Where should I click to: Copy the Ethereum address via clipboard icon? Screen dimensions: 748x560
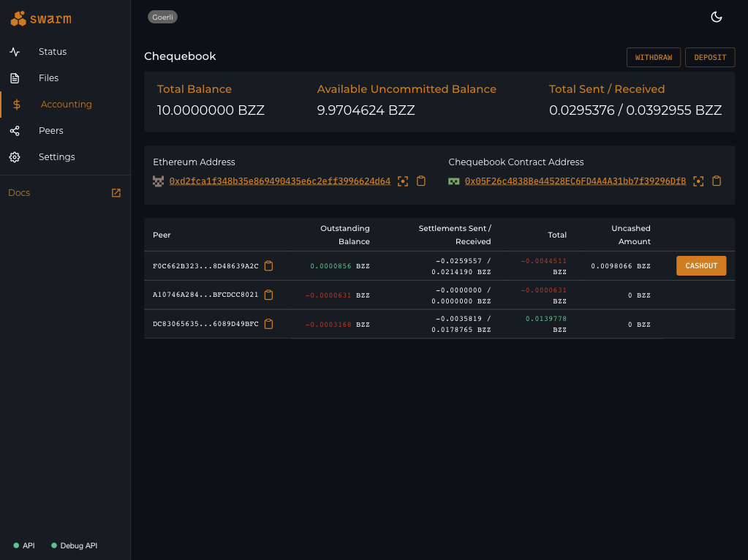point(421,181)
